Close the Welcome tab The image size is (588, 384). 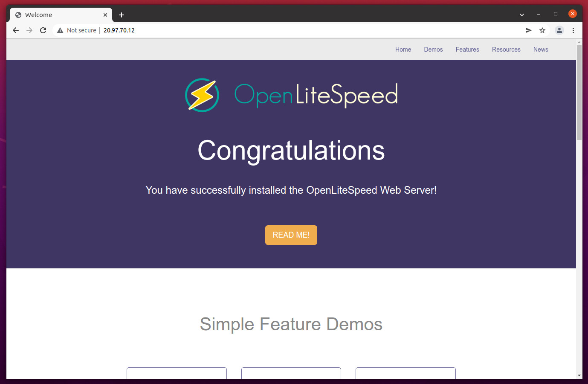point(105,15)
